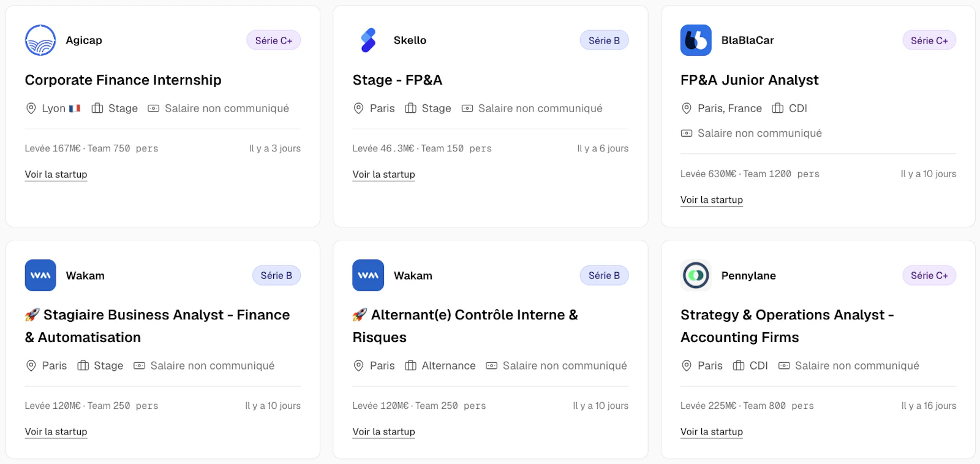The height and width of the screenshot is (464, 980).
Task: Click 'Levée 46.3M€ · Team 150 pers' text
Action: (422, 148)
